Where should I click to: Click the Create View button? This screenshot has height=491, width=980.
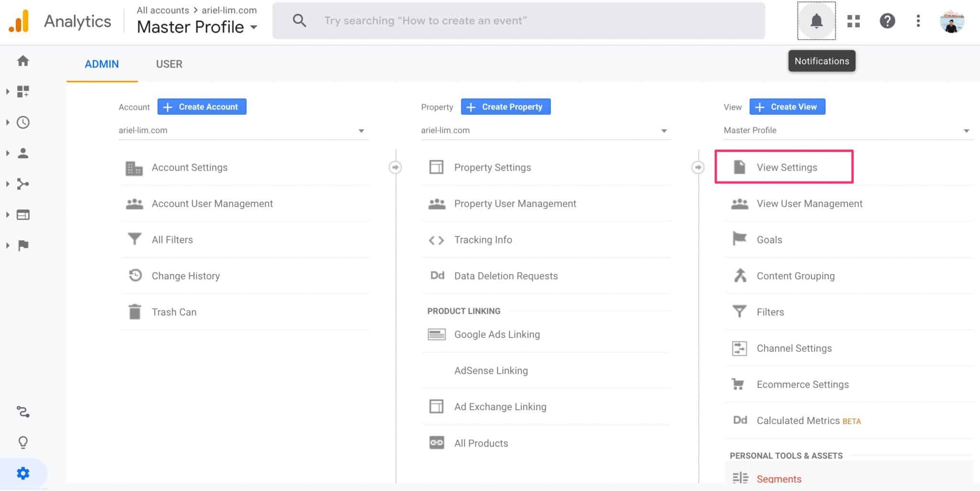787,107
